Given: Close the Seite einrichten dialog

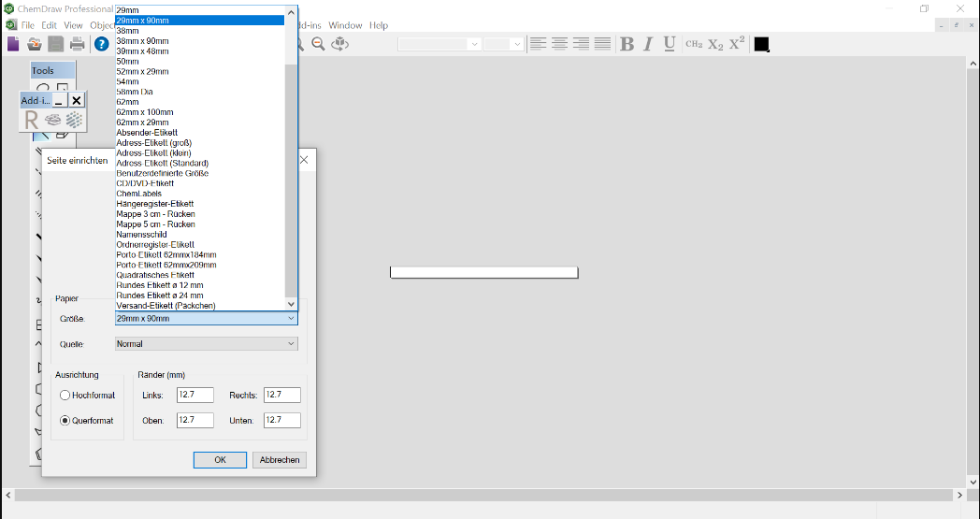Looking at the screenshot, I should (304, 160).
